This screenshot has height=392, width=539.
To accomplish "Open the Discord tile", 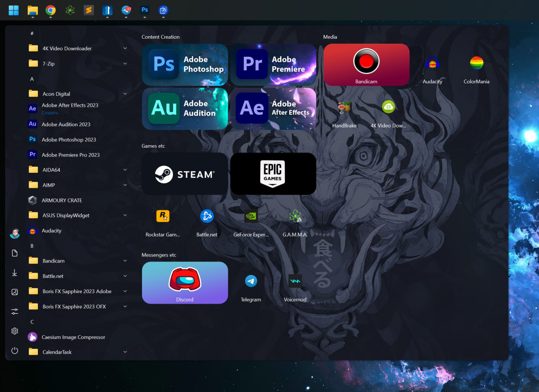I will (185, 283).
